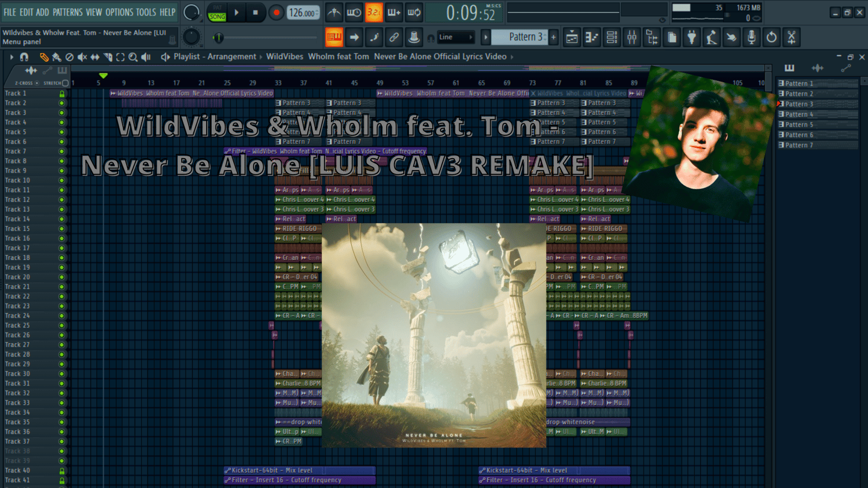The height and width of the screenshot is (488, 868).
Task: Open the Browser from the toolbar
Action: (652, 38)
